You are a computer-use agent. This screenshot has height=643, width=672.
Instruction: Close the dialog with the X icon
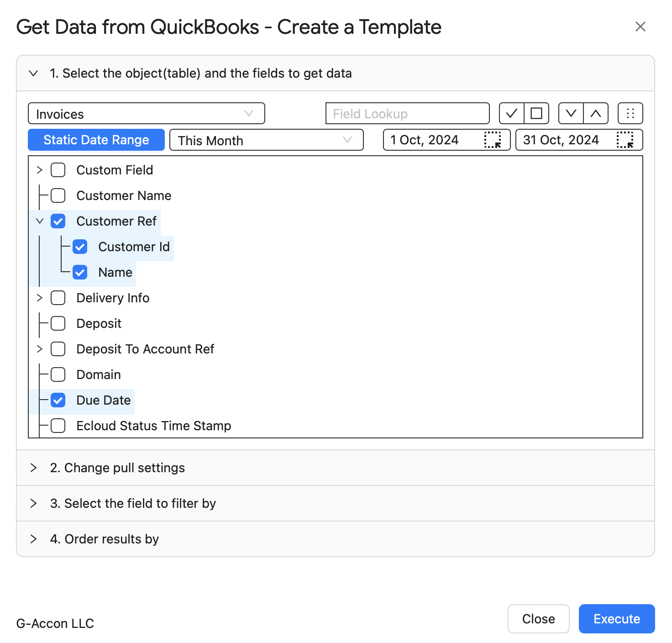pos(640,26)
